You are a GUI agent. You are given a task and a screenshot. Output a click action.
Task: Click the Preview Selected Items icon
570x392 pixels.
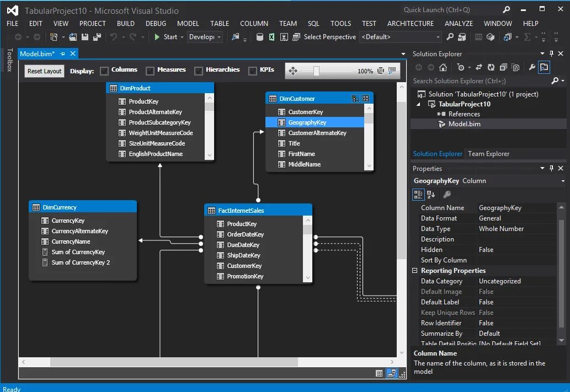544,67
